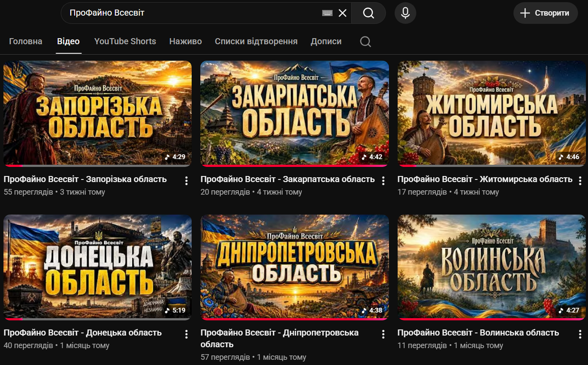Play the Дніпропетровська область video thumbnail
The image size is (588, 365).
[294, 267]
